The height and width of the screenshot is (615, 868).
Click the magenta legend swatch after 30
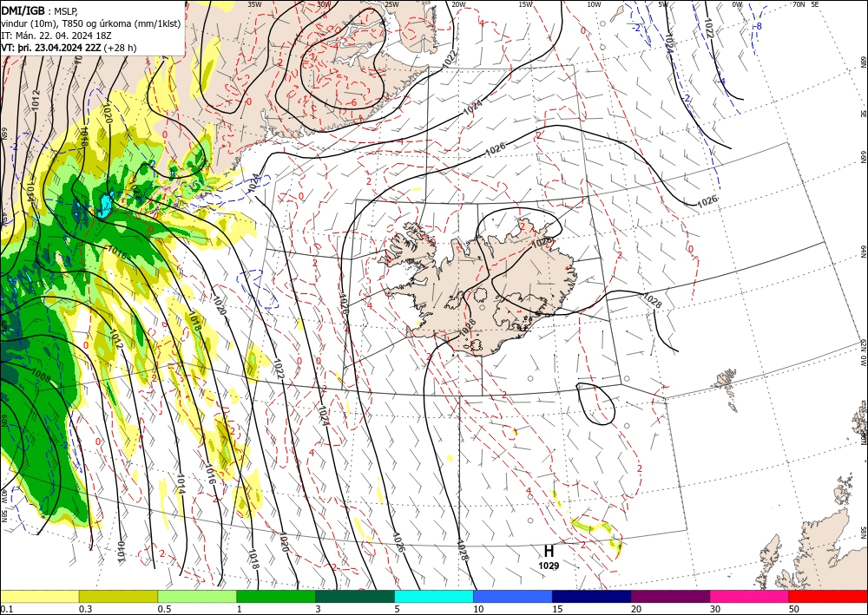point(750,596)
